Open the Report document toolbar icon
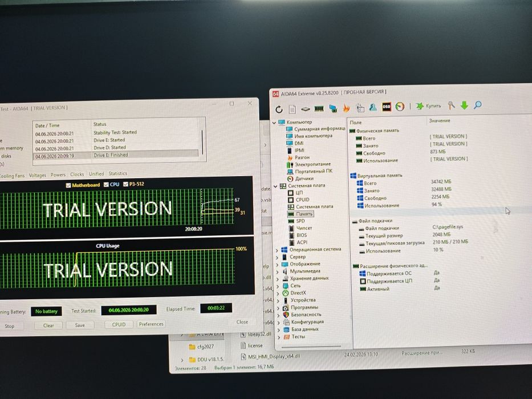The width and height of the screenshot is (532, 399). click(292, 109)
